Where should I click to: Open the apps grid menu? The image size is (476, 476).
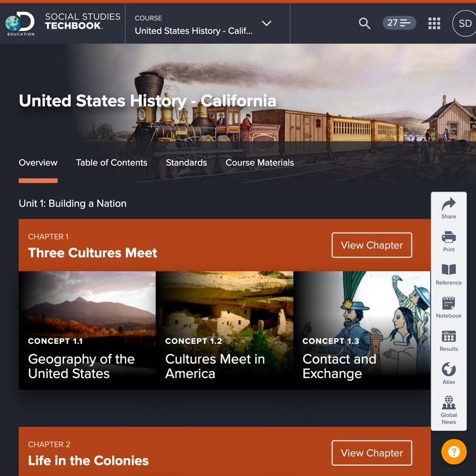[x=434, y=24]
